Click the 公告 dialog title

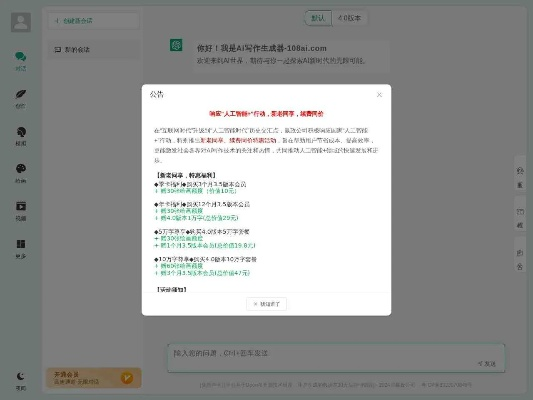[x=157, y=94]
